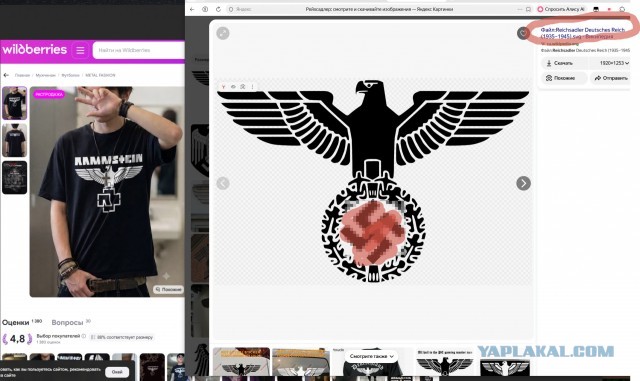Go back with the Wildberries breadcrumb arrow
The width and height of the screenshot is (640, 381).
6,75
